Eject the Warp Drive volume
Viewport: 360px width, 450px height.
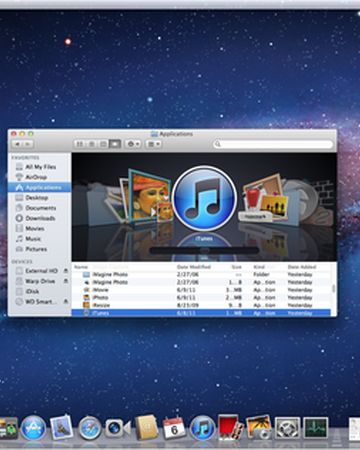tap(66, 281)
